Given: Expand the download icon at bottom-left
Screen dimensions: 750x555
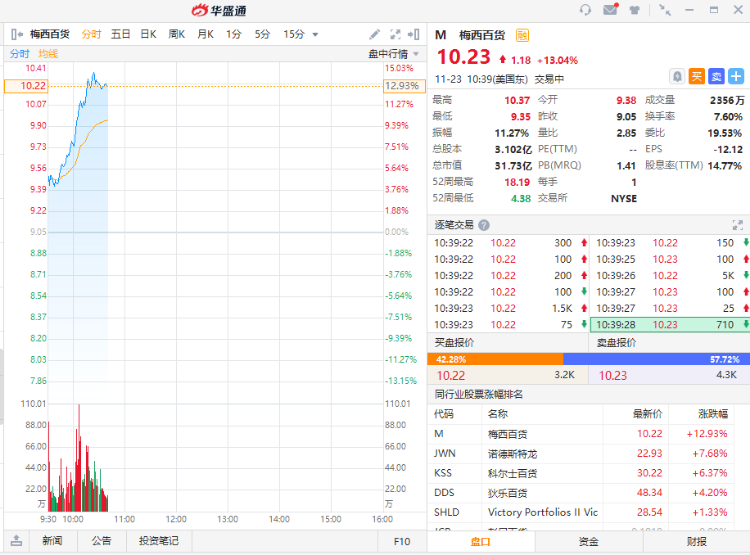Looking at the screenshot, I should tap(15, 541).
